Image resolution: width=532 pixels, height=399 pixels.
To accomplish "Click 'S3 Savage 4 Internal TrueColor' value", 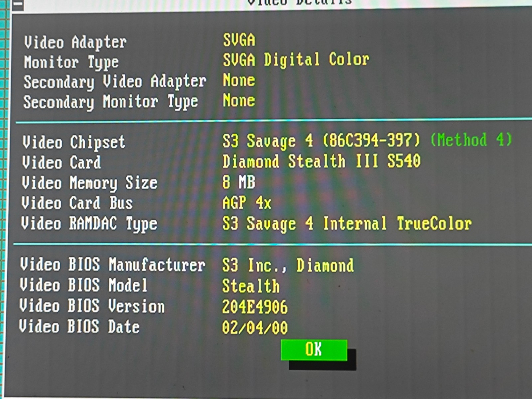I will coord(347,223).
